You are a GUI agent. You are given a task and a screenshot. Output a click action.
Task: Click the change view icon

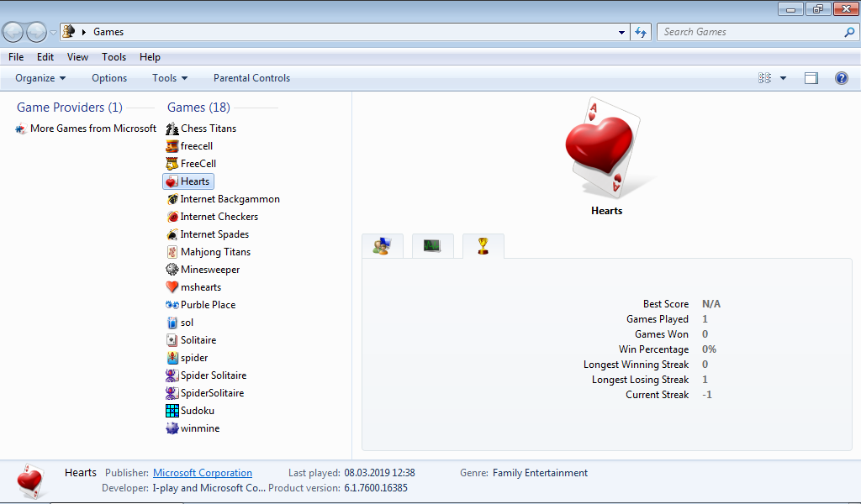click(x=764, y=78)
